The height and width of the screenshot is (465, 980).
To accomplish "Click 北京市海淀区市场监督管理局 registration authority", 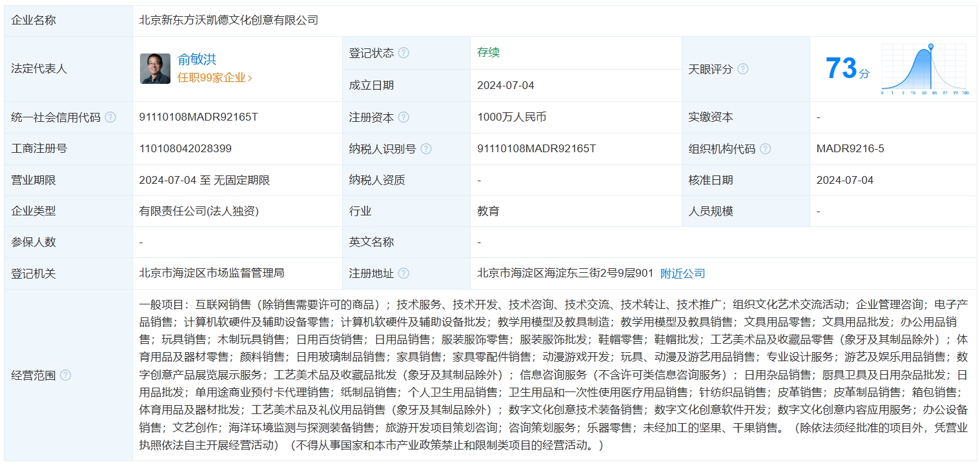I will coord(212,273).
